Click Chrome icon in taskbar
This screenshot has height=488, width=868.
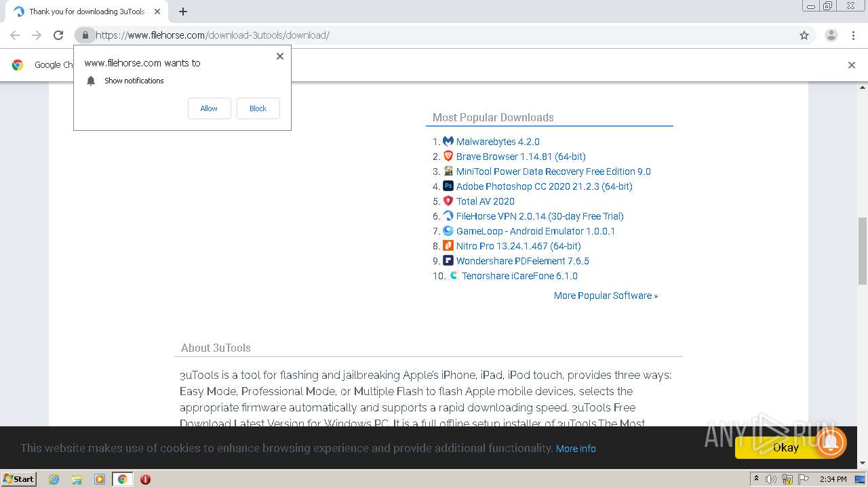click(123, 479)
